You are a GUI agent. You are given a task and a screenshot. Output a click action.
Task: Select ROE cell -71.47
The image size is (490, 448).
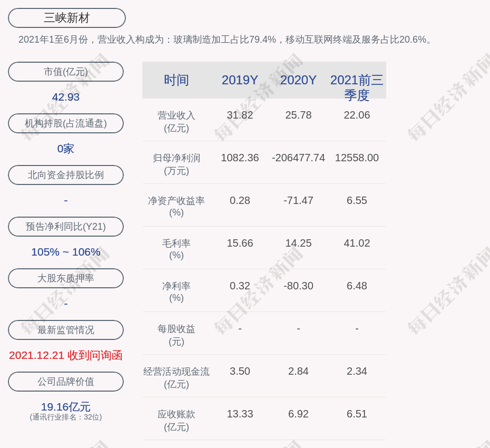click(298, 200)
